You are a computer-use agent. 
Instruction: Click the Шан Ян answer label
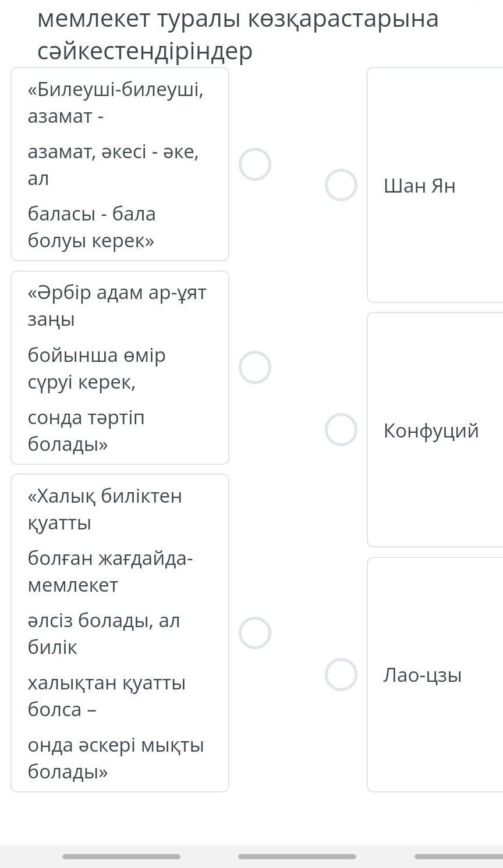pos(420,186)
